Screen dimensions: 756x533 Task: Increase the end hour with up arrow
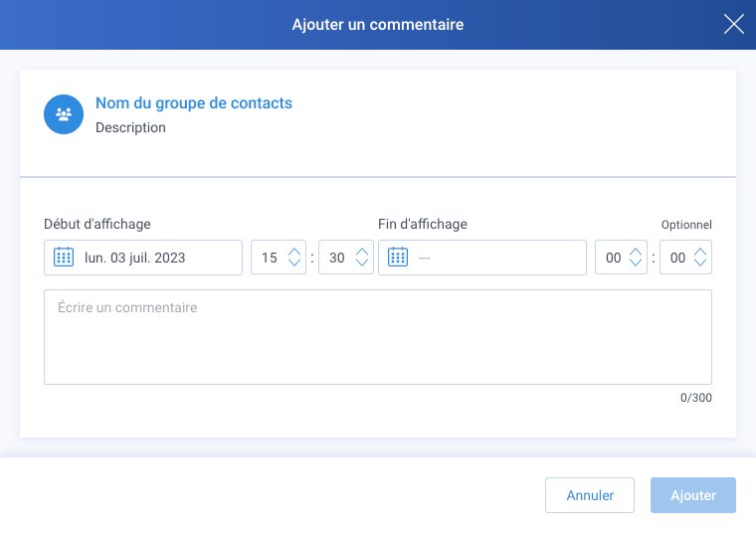tap(636, 252)
